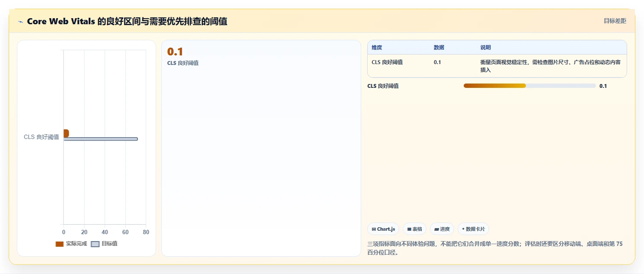Click the orange 实际完成 bar in the chart
The width and height of the screenshot is (644, 274).
tap(66, 133)
